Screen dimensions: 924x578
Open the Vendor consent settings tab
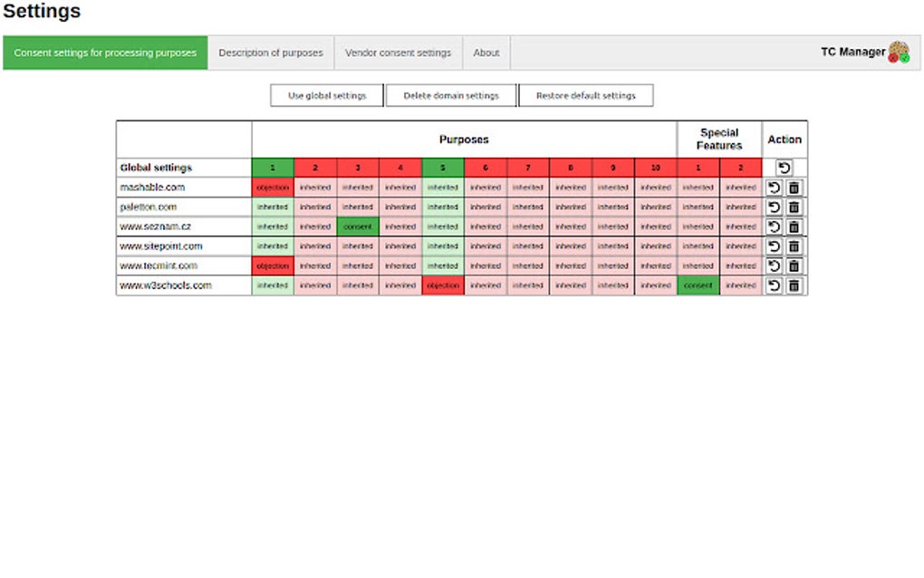[x=399, y=52]
